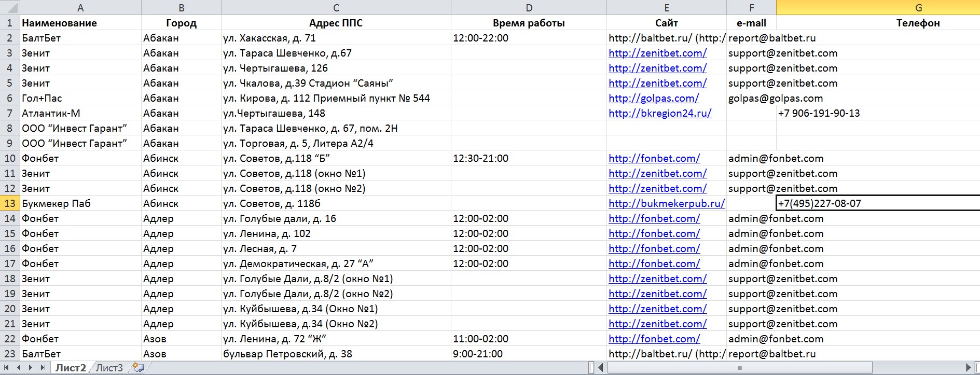Select 'admin@fonbet.com' in row 17
The image size is (980, 375).
coord(751,263)
